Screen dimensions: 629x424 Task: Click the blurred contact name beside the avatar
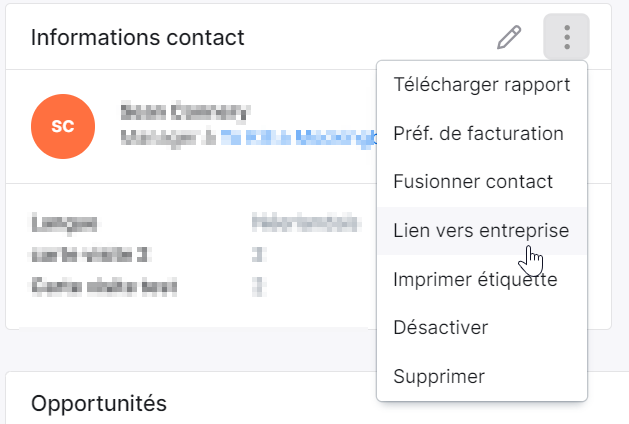coord(185,112)
